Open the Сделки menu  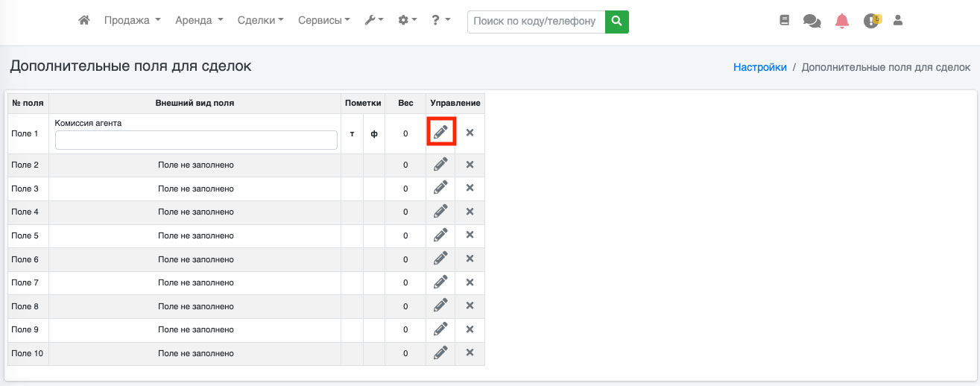coord(260,21)
